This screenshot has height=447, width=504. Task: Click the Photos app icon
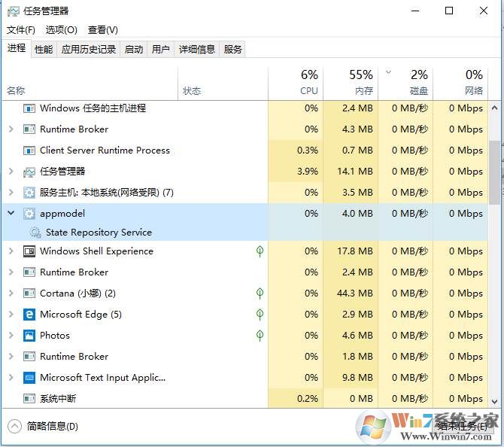(29, 336)
